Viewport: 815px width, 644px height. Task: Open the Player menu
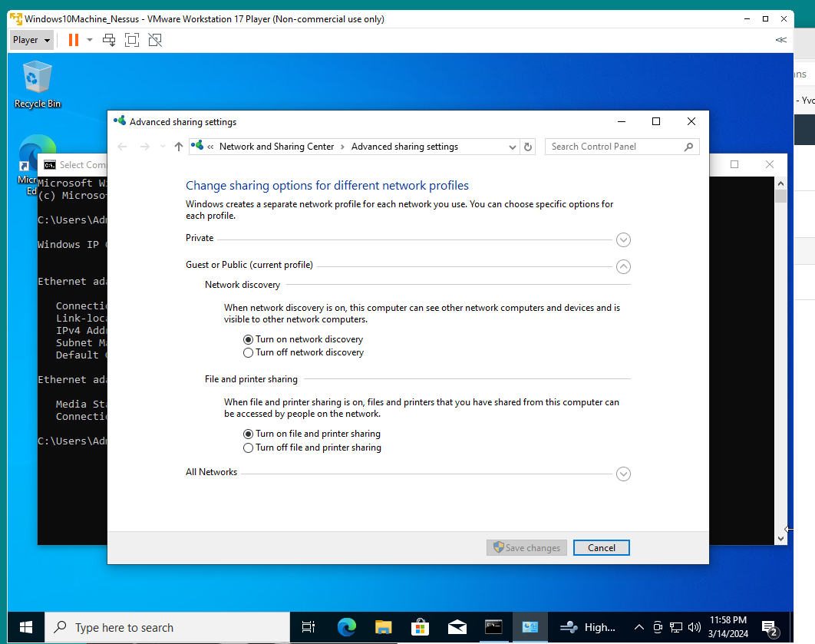31,40
